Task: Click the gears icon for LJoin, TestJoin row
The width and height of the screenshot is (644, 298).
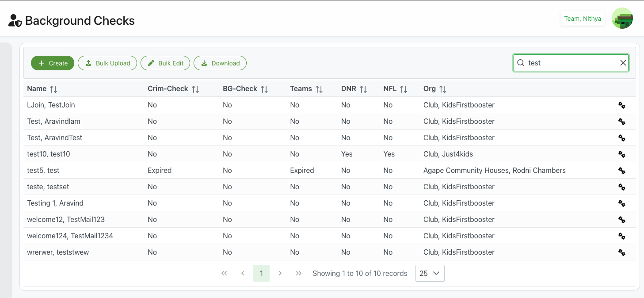Action: point(621,105)
